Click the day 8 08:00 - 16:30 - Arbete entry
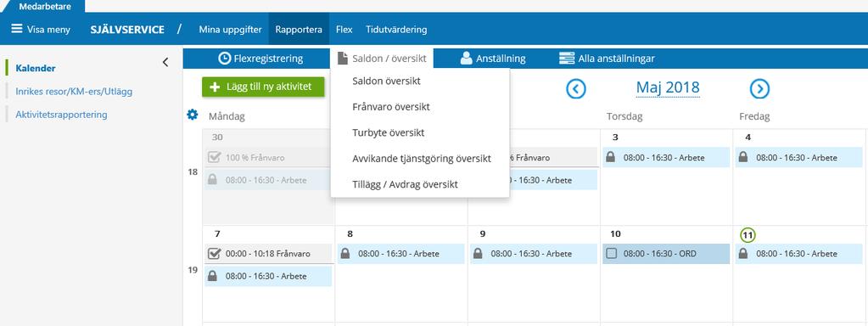 tap(400, 254)
